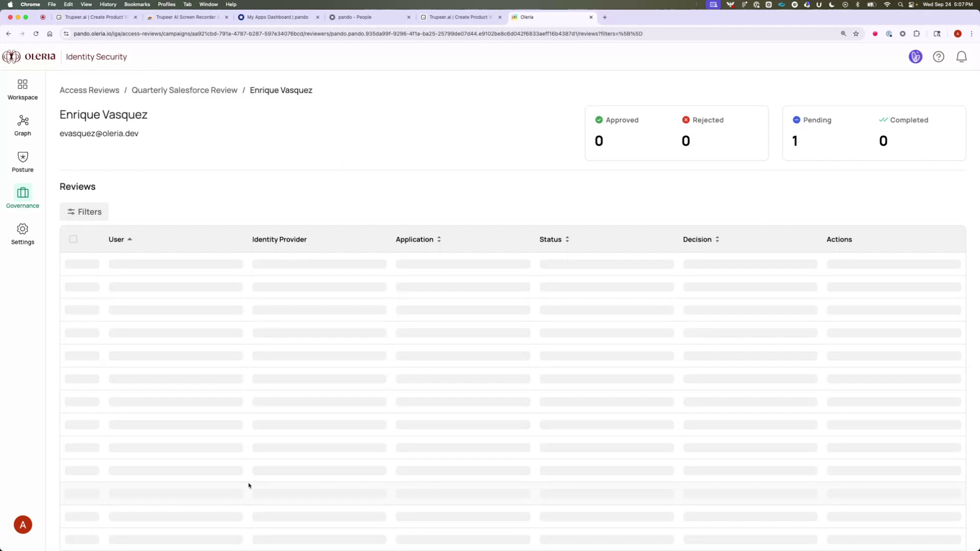The width and height of the screenshot is (980, 551).
Task: Open Settings from the sidebar
Action: [x=22, y=234]
